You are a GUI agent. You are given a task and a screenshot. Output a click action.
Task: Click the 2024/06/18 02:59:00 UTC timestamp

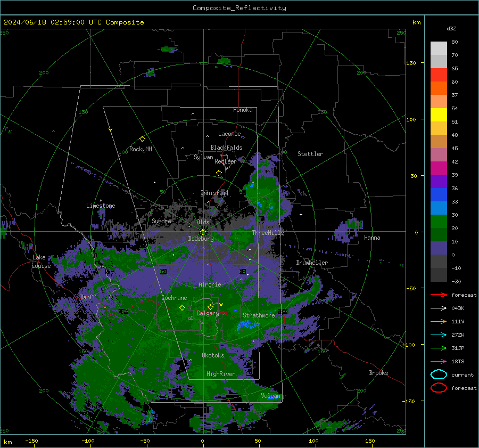tap(53, 22)
